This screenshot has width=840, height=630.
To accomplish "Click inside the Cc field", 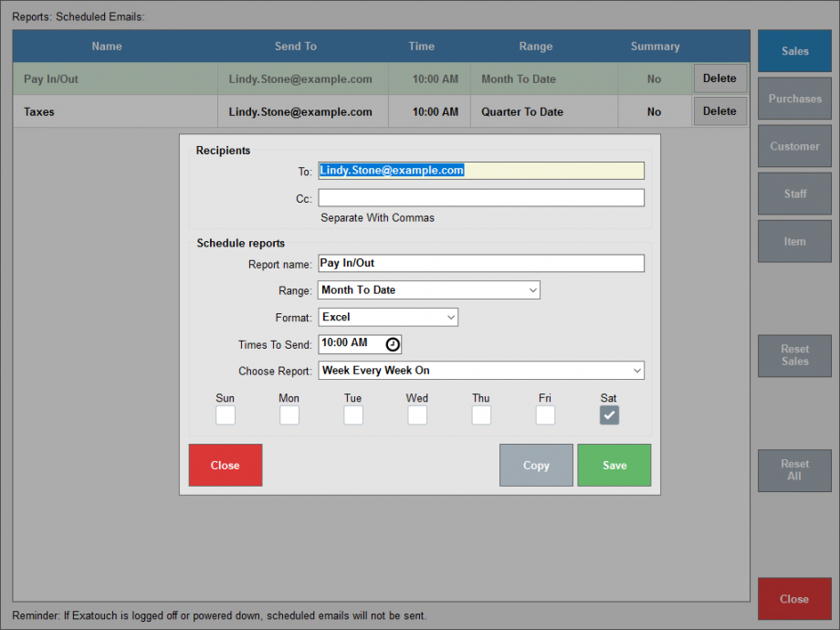I will [481, 197].
